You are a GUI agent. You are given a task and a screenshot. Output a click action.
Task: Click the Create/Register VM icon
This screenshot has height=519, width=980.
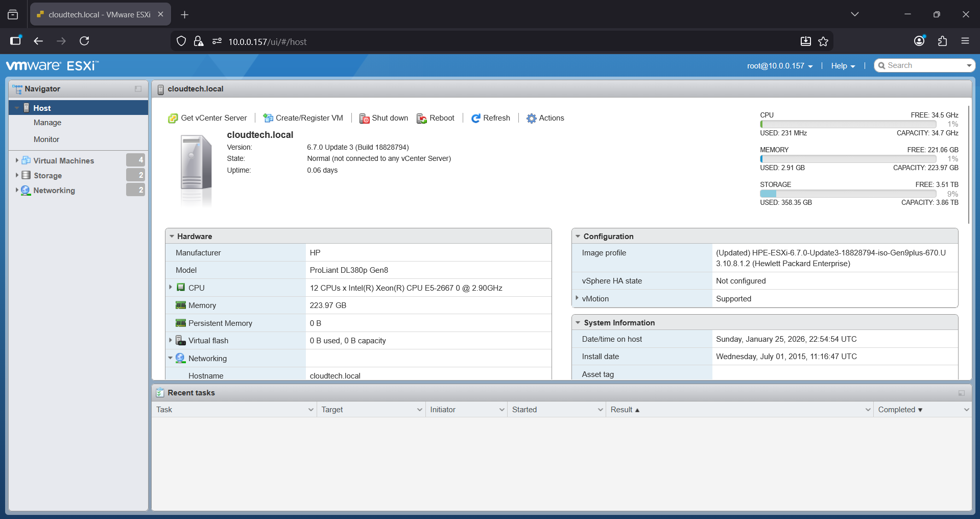(268, 117)
